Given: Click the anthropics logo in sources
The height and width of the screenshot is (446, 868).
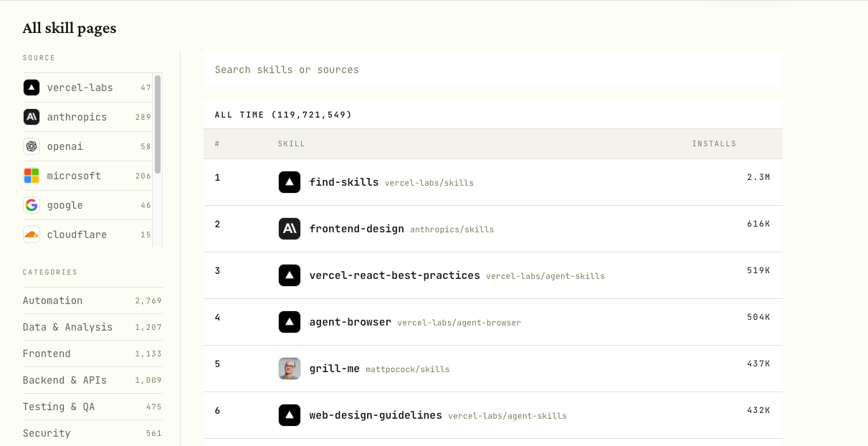Looking at the screenshot, I should 32,117.
